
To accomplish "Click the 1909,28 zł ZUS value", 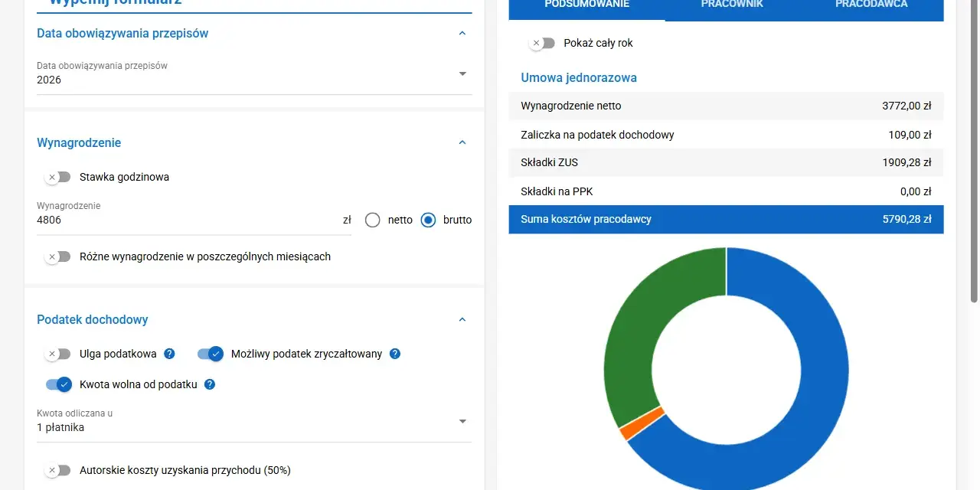I will (906, 162).
